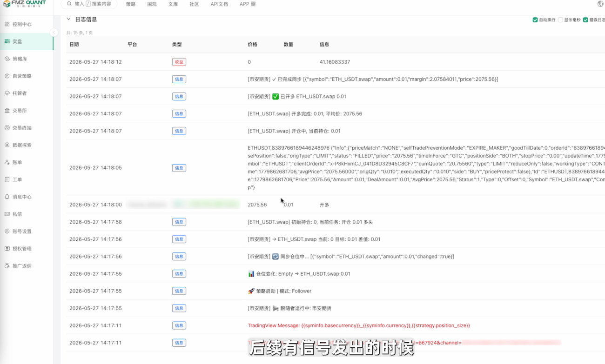The image size is (605, 364).
Task: Click the date 2026-05-27 14:18:12
Action: click(x=95, y=62)
